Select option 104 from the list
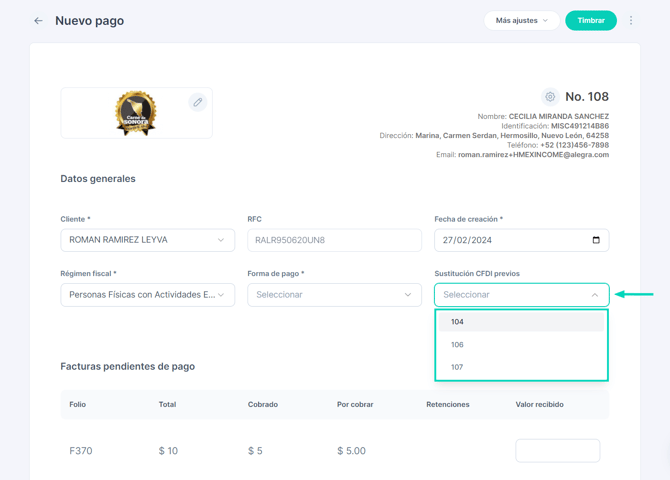The image size is (670, 480). pos(521,322)
